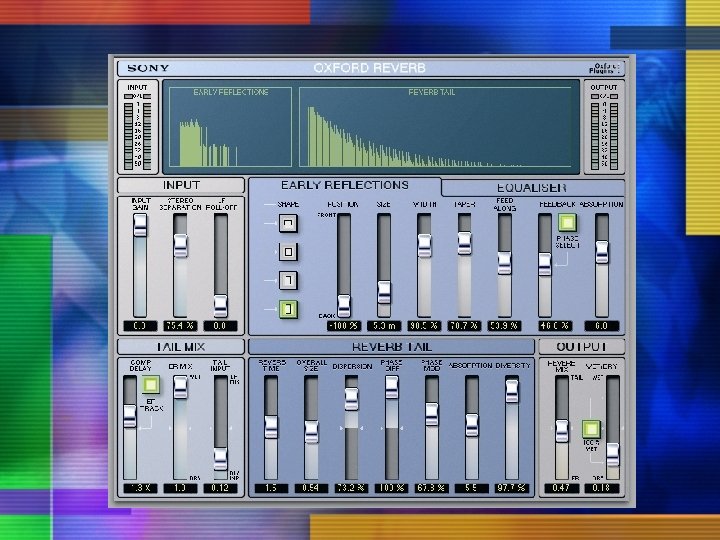Click the Size value 5.0 m

(384, 326)
